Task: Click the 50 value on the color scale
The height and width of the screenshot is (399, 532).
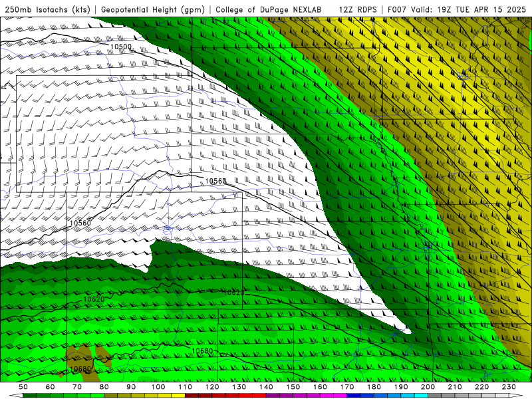Action: [23, 387]
